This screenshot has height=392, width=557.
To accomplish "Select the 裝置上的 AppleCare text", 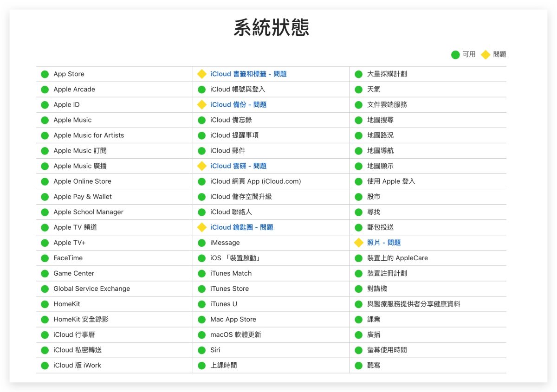I will [397, 258].
